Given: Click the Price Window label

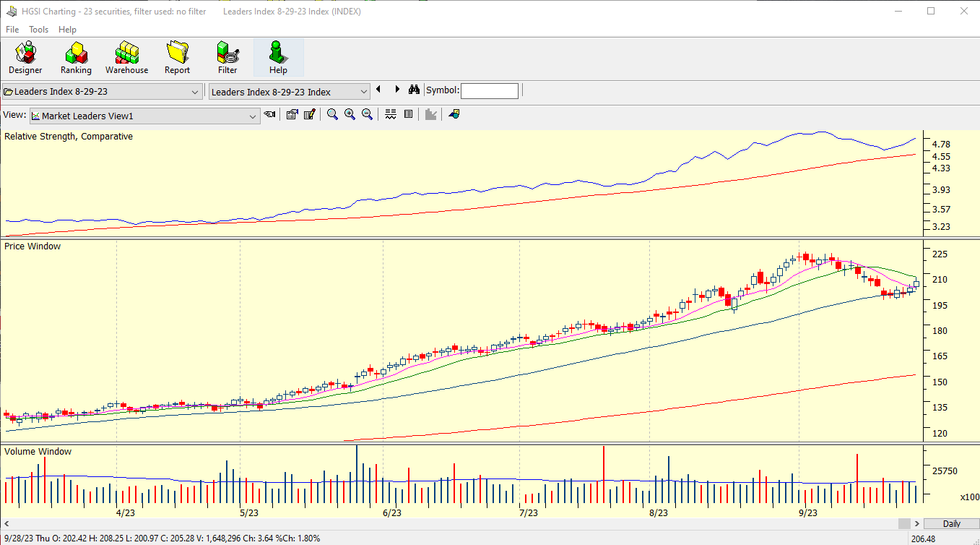Looking at the screenshot, I should tap(32, 246).
